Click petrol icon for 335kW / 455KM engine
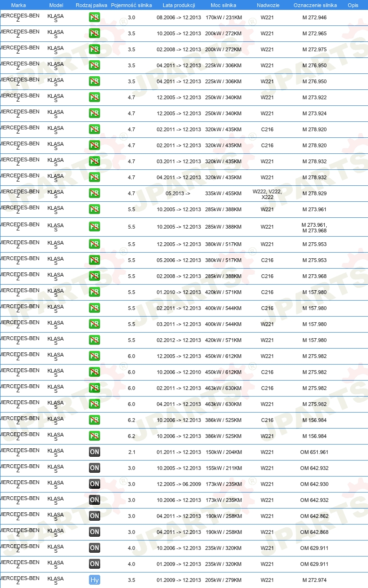Image resolution: width=368 pixels, height=588 pixels. pyautogui.click(x=94, y=194)
